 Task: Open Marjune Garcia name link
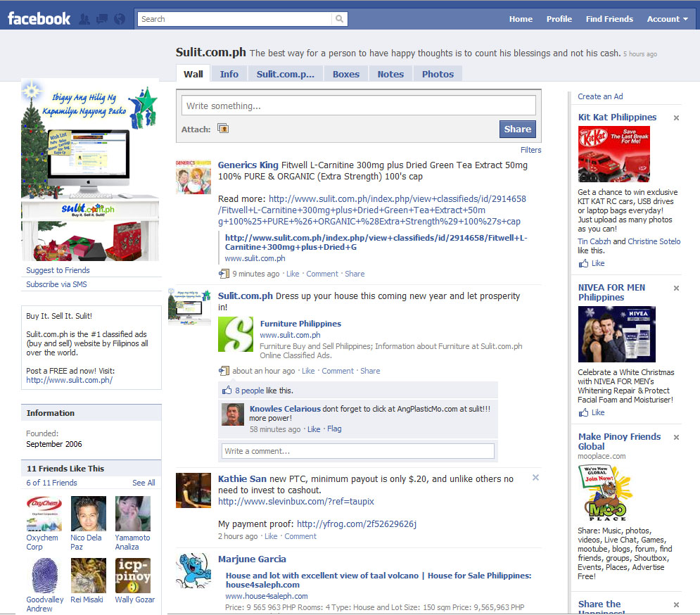point(252,559)
